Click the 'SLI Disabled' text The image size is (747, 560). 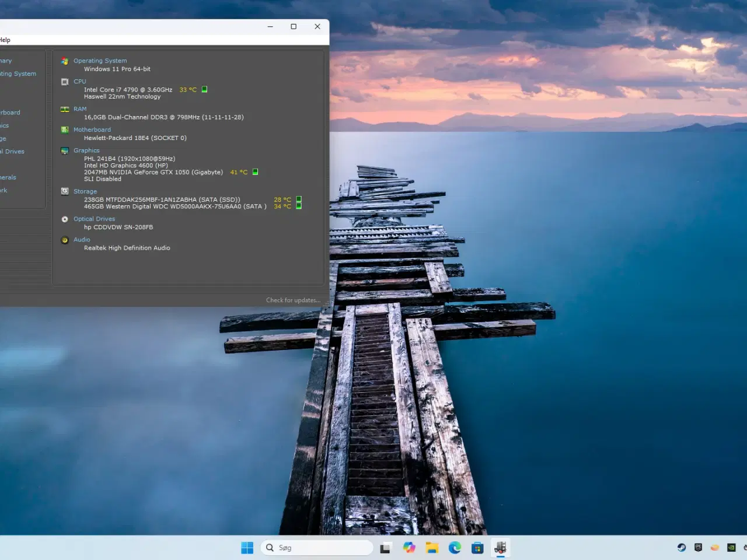point(103,179)
